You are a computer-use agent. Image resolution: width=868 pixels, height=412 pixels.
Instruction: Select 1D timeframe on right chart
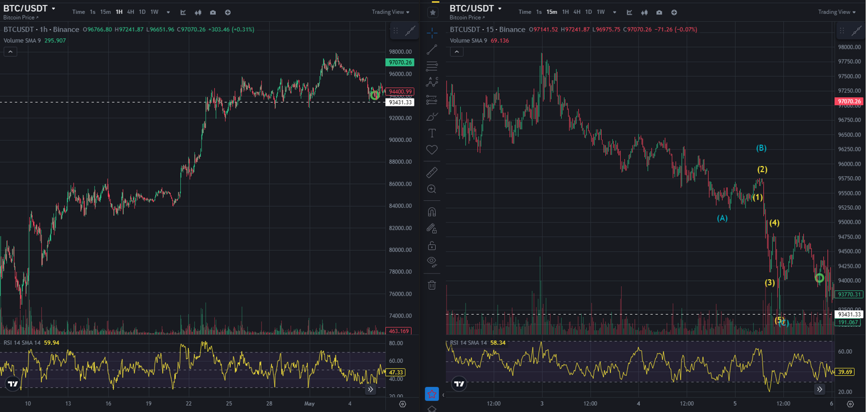click(x=588, y=12)
